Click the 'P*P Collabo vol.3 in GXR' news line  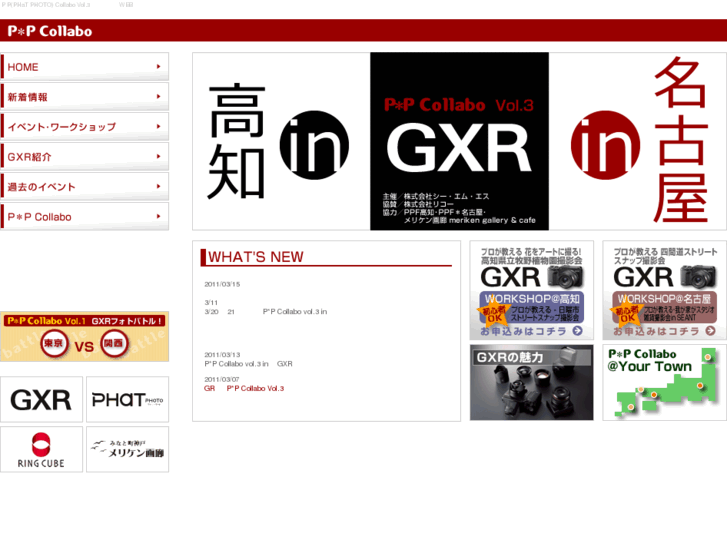coord(249,364)
